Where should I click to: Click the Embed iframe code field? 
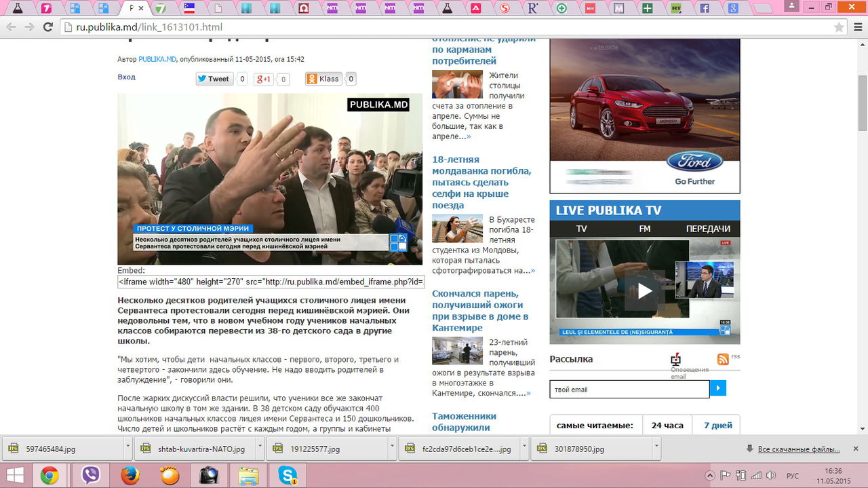point(271,282)
